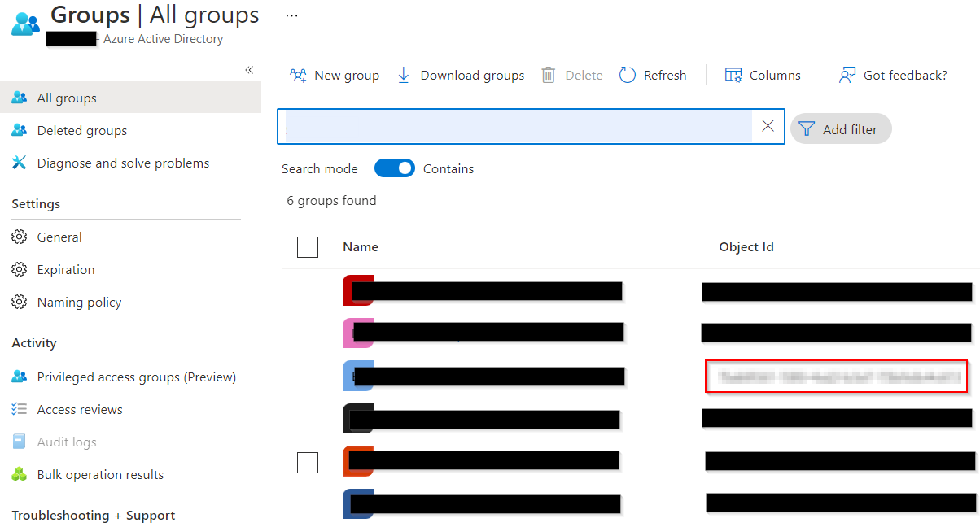Open Access reviews
Image resolution: width=980 pixels, height=527 pixels.
(80, 409)
